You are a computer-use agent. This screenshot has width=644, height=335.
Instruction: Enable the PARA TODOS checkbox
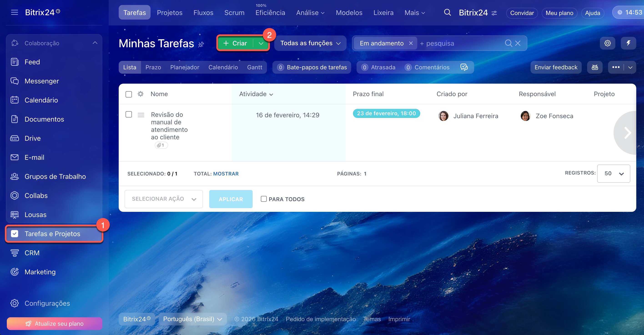[x=264, y=199]
